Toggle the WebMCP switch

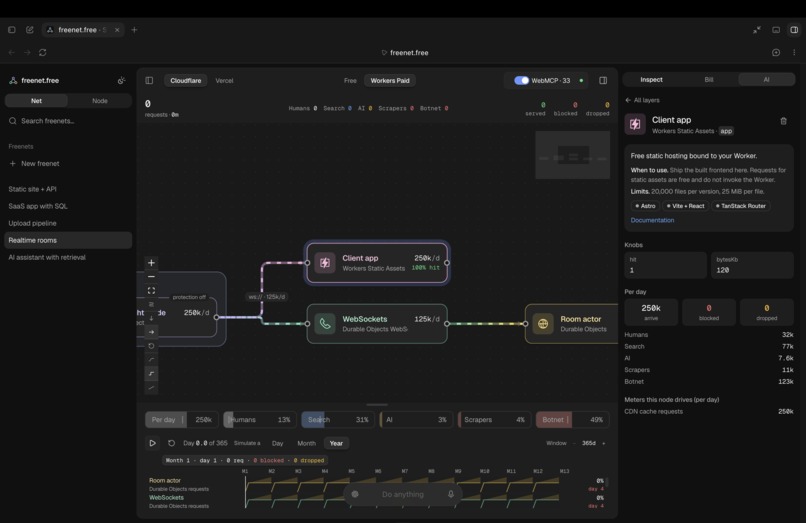(521, 80)
